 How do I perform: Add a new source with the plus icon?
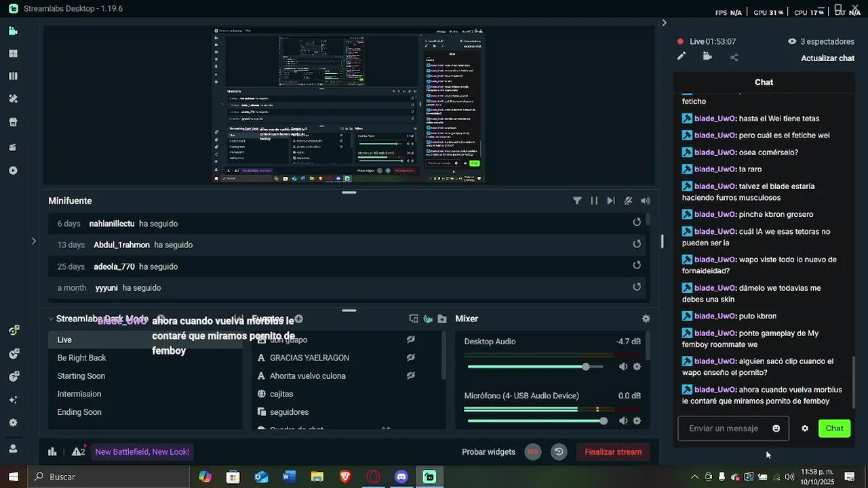298,319
